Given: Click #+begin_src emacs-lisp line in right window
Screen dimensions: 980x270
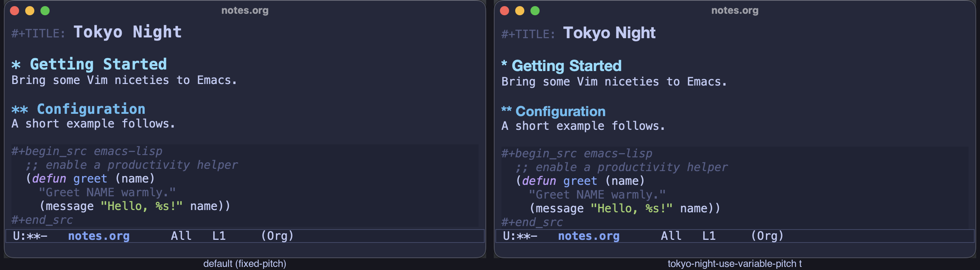Looking at the screenshot, I should point(577,154).
